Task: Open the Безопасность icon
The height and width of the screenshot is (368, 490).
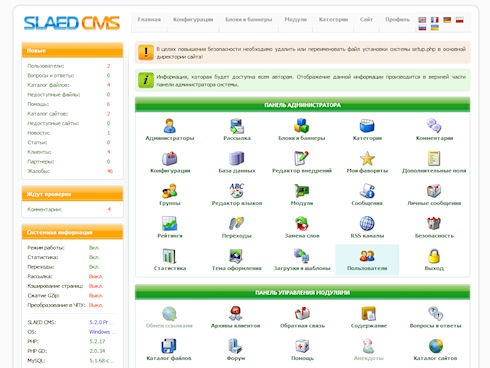Action: 434,223
